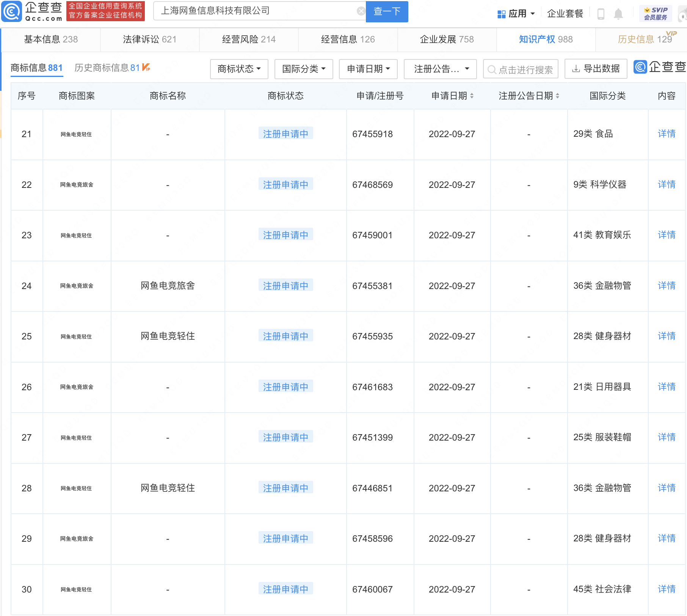687x616 pixels.
Task: Switch to 经营信息 tab
Action: point(348,39)
